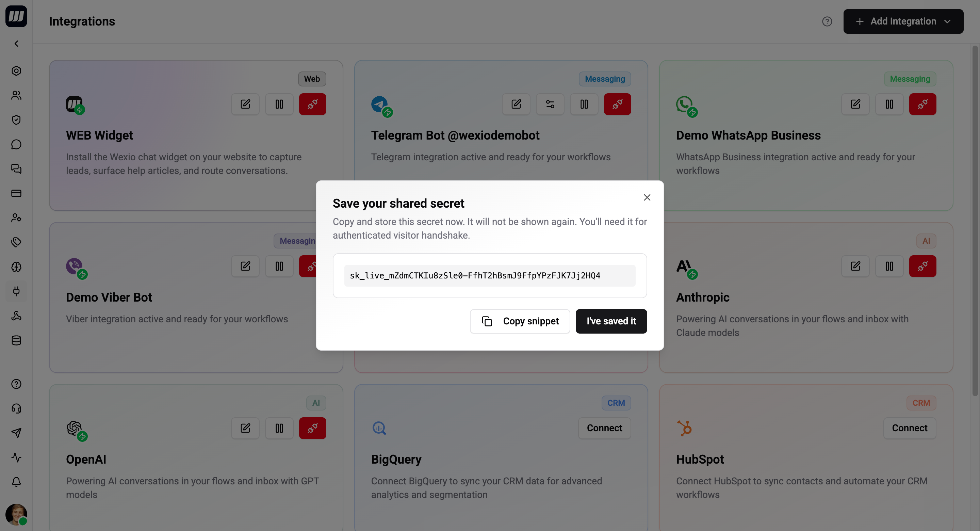980x531 pixels.
Task: Pause the WEB Widget integration
Action: 279,104
